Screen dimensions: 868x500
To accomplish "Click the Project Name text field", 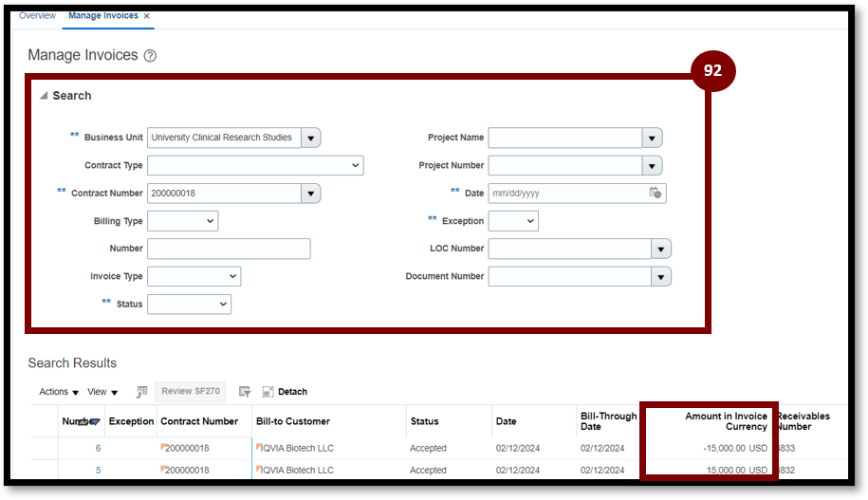I will tap(565, 138).
